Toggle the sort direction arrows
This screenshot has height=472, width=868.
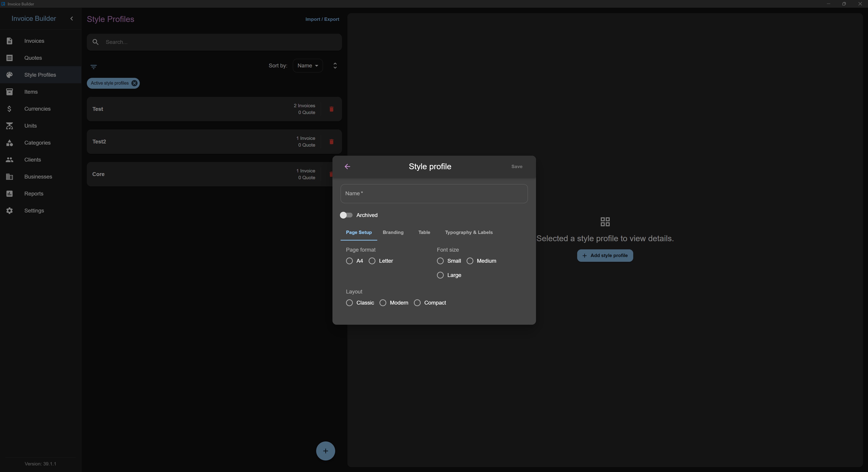pos(335,65)
